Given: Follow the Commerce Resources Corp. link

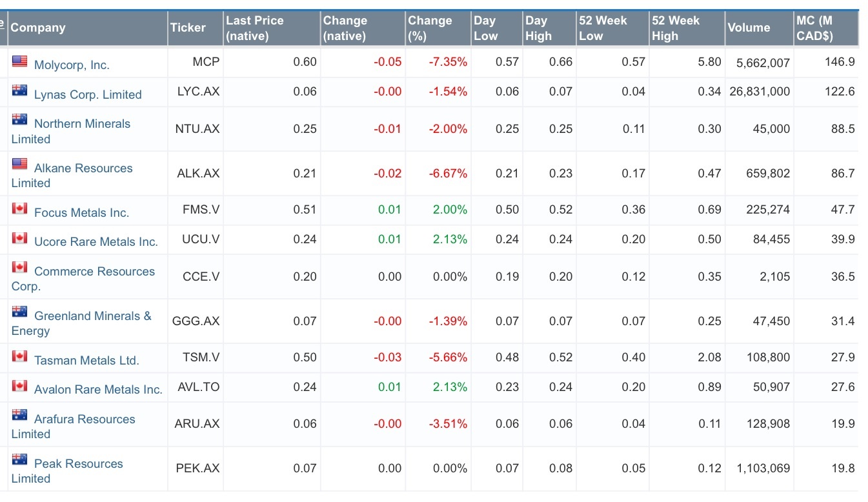Looking at the screenshot, I should click(x=94, y=272).
